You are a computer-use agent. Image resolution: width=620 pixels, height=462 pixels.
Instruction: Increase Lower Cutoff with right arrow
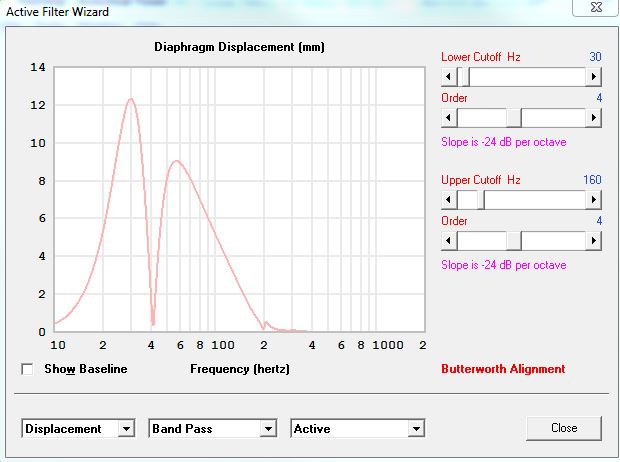[593, 76]
